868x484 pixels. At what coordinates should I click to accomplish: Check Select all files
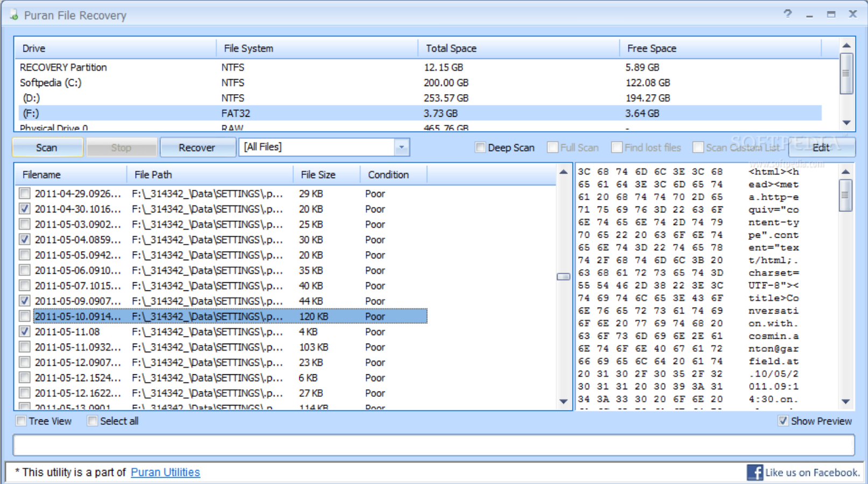(91, 421)
